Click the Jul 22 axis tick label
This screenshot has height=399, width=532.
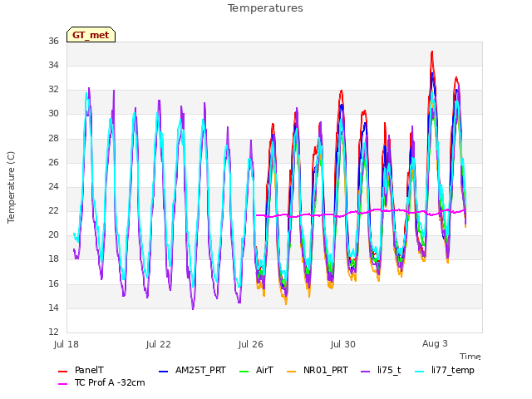(x=159, y=344)
